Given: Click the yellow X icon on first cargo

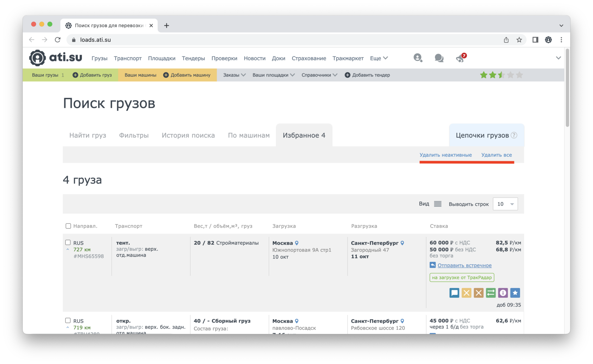Looking at the screenshot, I should 466,293.
